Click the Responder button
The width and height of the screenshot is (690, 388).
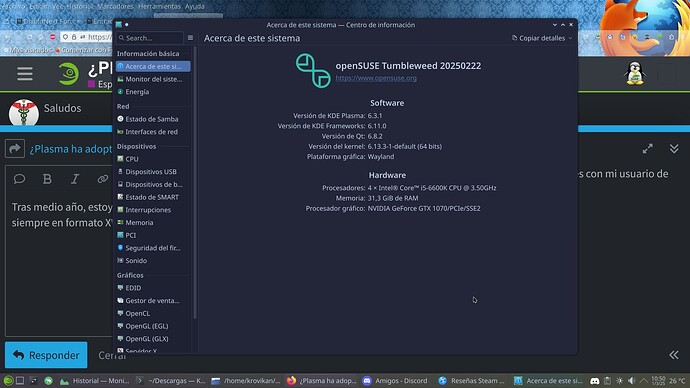coord(46,355)
